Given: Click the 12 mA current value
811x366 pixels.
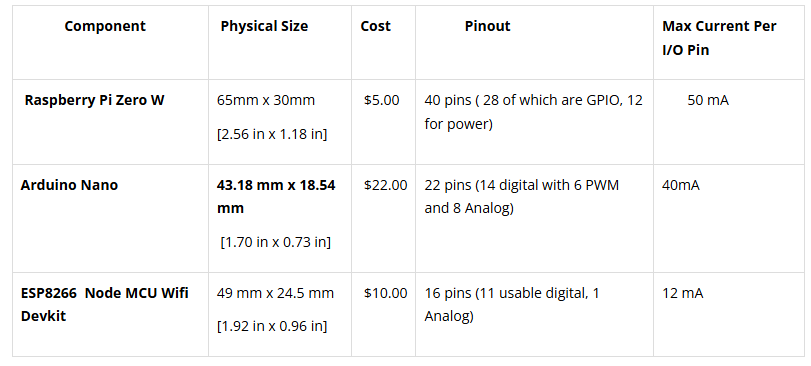Looking at the screenshot, I should click(683, 293).
